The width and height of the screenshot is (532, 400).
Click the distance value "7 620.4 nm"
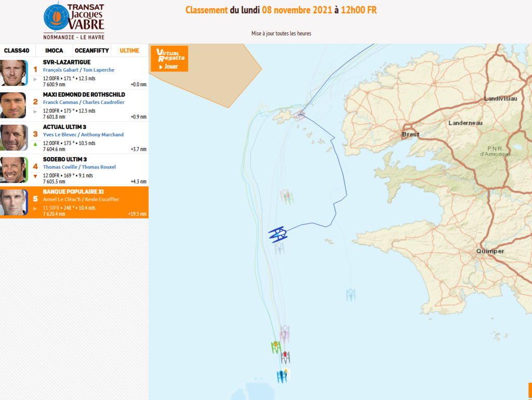click(x=54, y=214)
